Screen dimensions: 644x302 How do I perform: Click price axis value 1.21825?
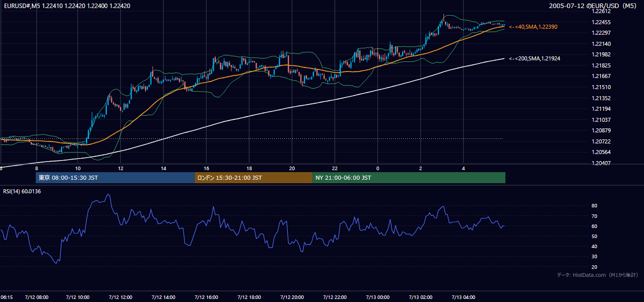[601, 65]
